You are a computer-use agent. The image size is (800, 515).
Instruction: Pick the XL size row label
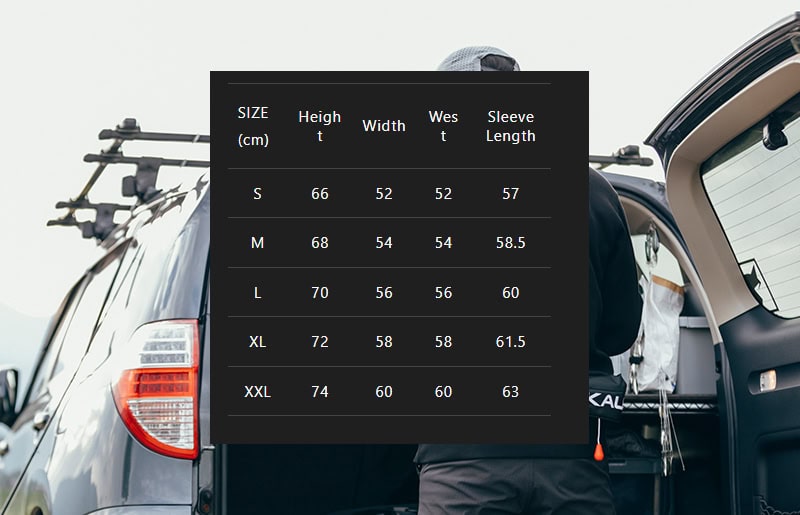pos(257,342)
